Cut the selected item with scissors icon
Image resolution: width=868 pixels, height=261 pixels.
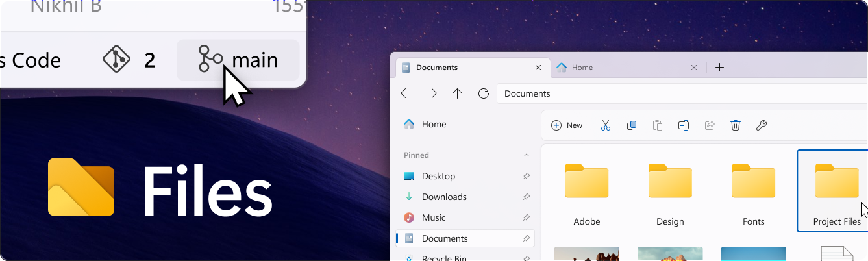(x=606, y=125)
